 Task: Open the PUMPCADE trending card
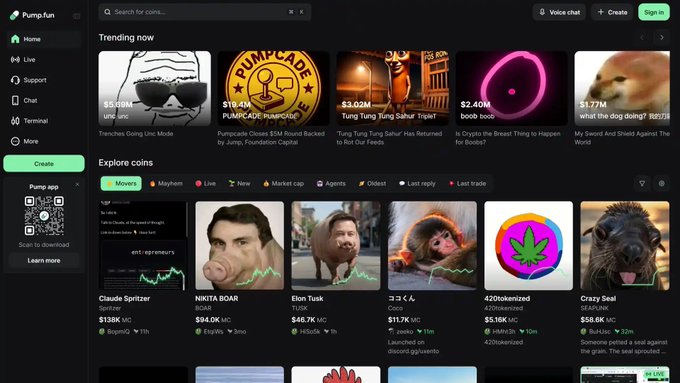[273, 88]
